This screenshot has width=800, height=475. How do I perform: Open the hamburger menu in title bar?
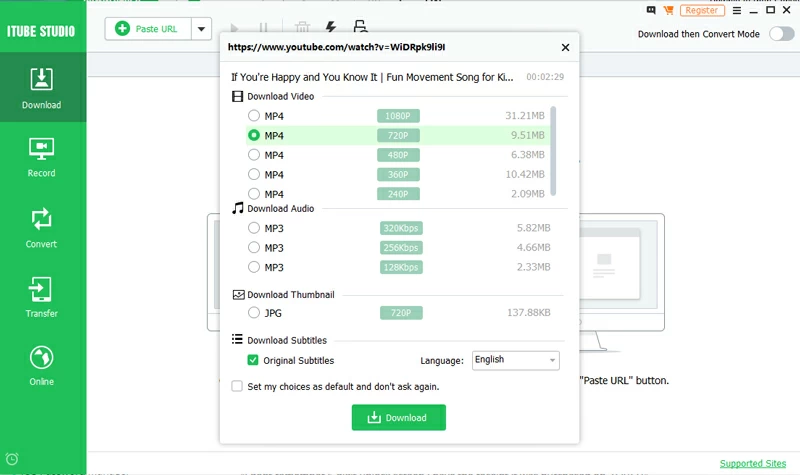[x=737, y=10]
